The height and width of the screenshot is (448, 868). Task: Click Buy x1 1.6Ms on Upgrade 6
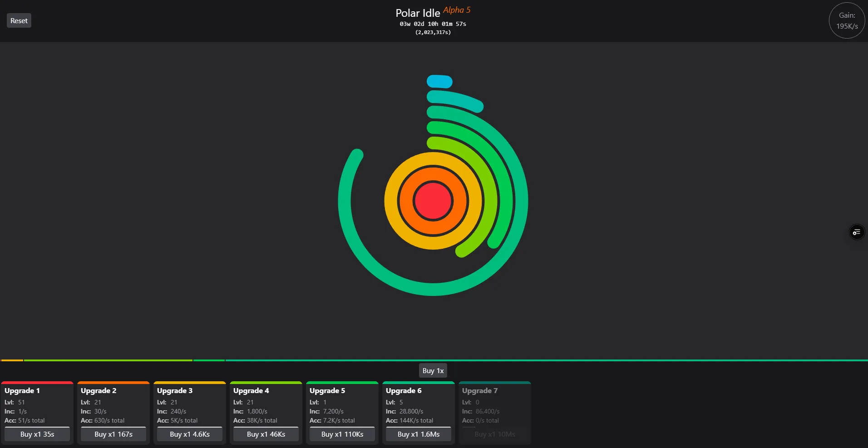[x=418, y=434]
